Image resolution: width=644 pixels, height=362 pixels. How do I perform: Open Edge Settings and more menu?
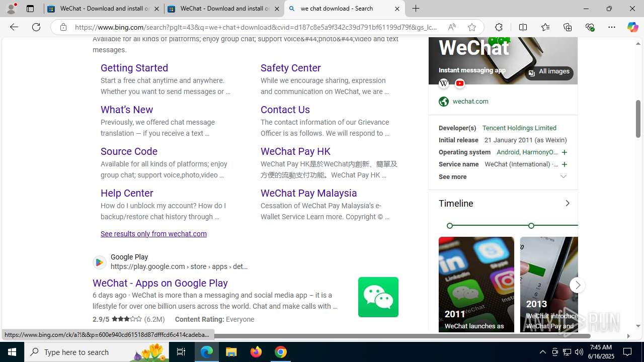click(x=612, y=27)
